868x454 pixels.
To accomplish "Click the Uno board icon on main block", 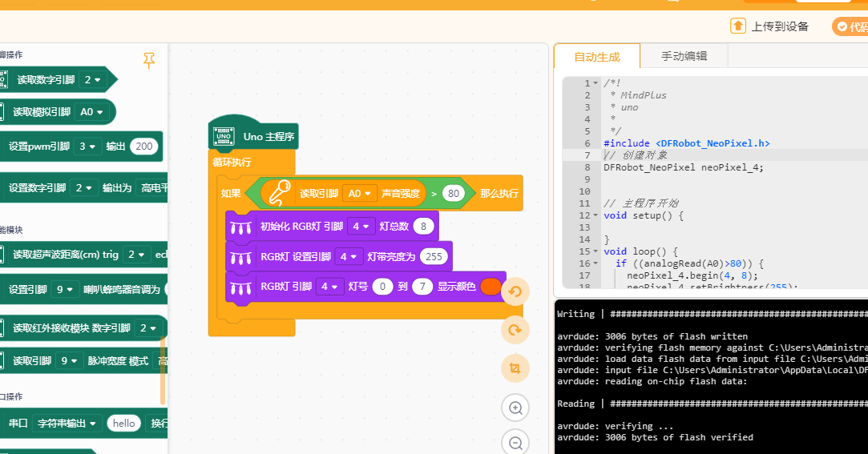I will 224,136.
